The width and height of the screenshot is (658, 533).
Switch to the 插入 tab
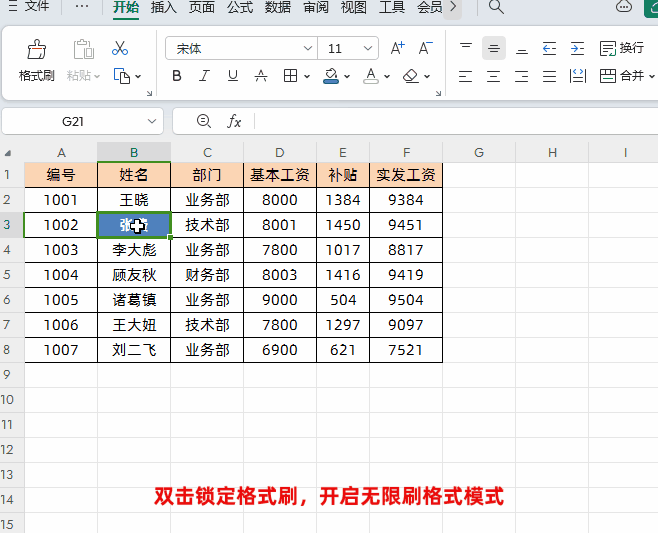(164, 7)
